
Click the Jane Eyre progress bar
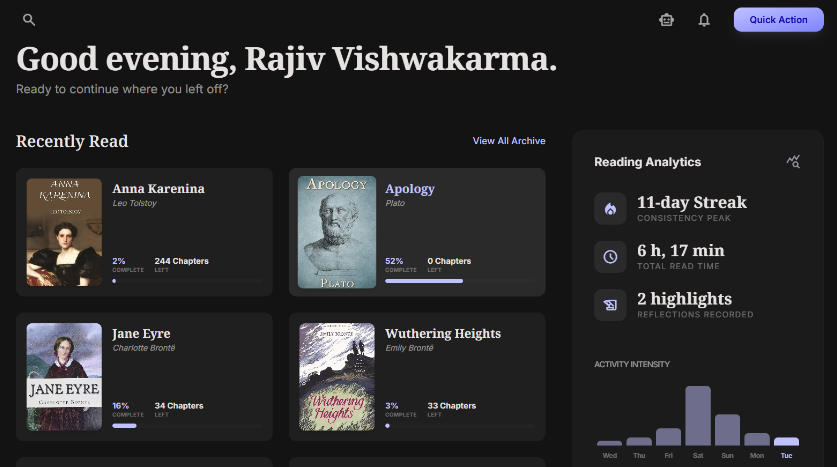(187, 425)
